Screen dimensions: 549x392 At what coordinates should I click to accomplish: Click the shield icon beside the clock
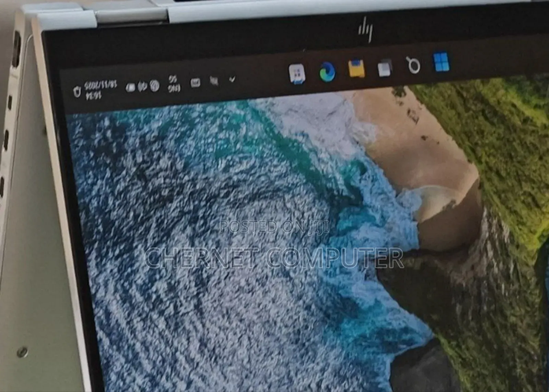pos(77,92)
